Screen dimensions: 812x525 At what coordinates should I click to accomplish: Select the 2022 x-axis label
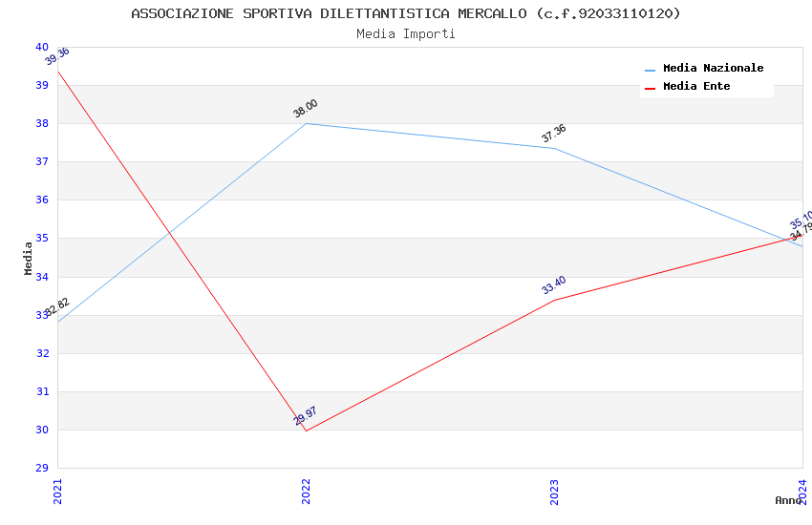306,491
